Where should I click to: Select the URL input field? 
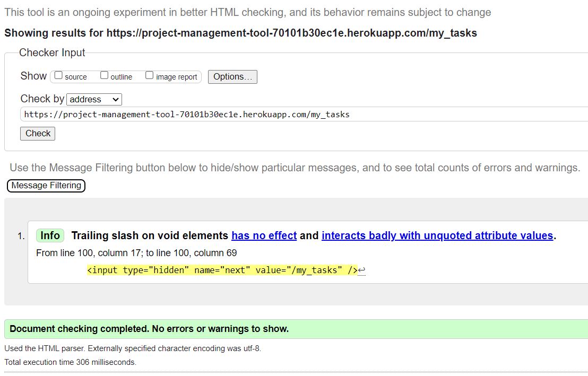click(212, 114)
